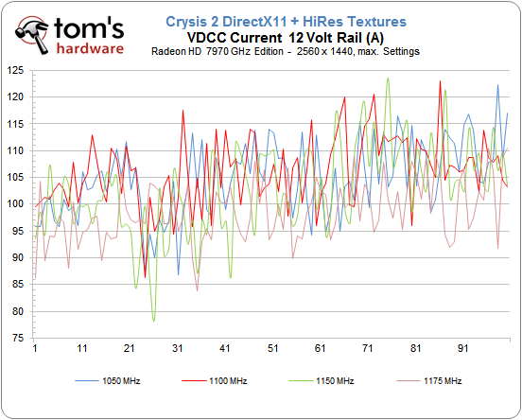Click the x-axis label 71

(x=368, y=348)
